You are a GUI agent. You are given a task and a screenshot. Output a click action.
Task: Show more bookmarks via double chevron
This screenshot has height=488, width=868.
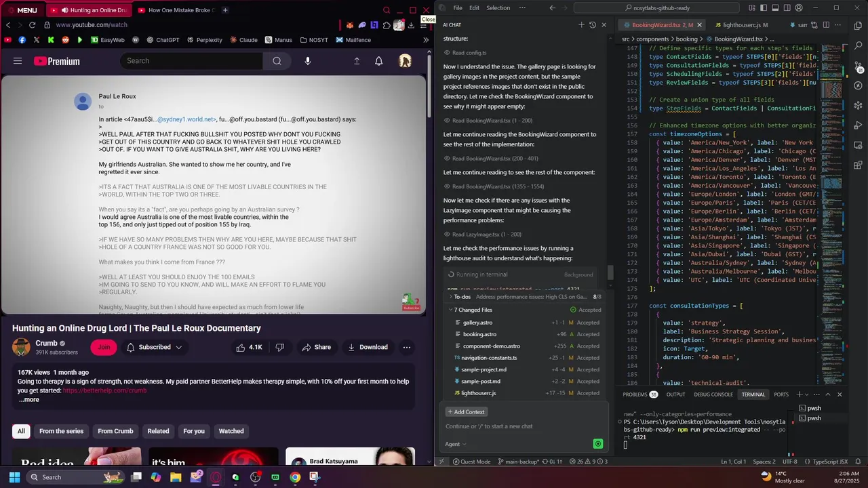(x=426, y=40)
